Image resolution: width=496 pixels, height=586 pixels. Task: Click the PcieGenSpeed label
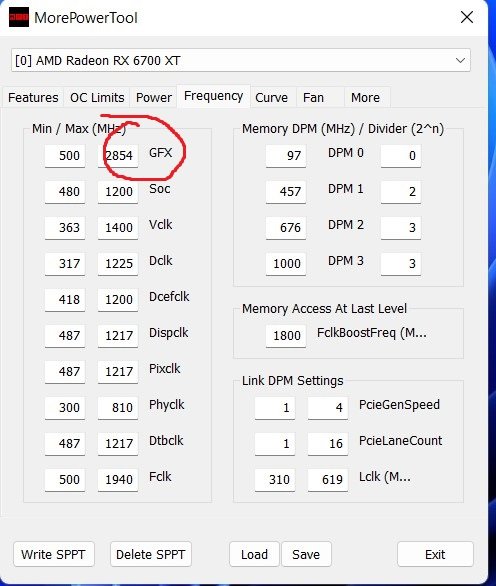[x=399, y=405]
